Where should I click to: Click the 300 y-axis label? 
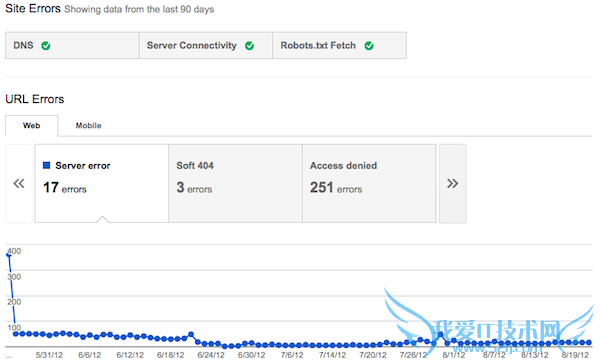coord(14,277)
